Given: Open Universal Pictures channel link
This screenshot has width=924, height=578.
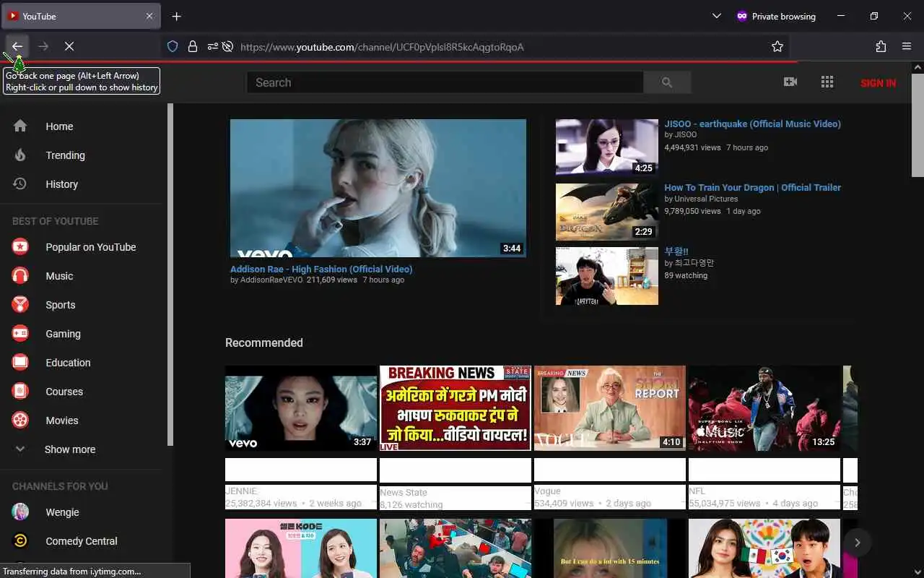Looking at the screenshot, I should pos(706,199).
